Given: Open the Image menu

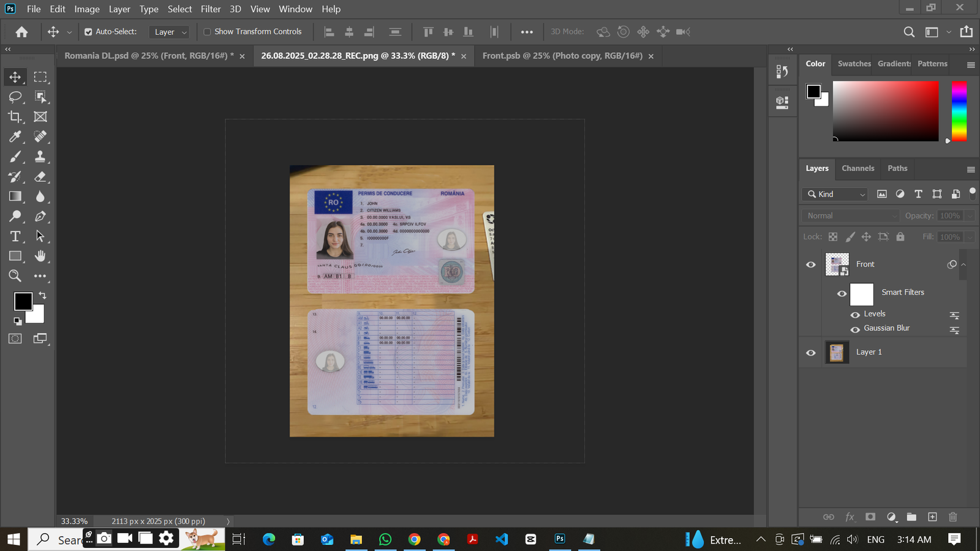Looking at the screenshot, I should pyautogui.click(x=87, y=9).
